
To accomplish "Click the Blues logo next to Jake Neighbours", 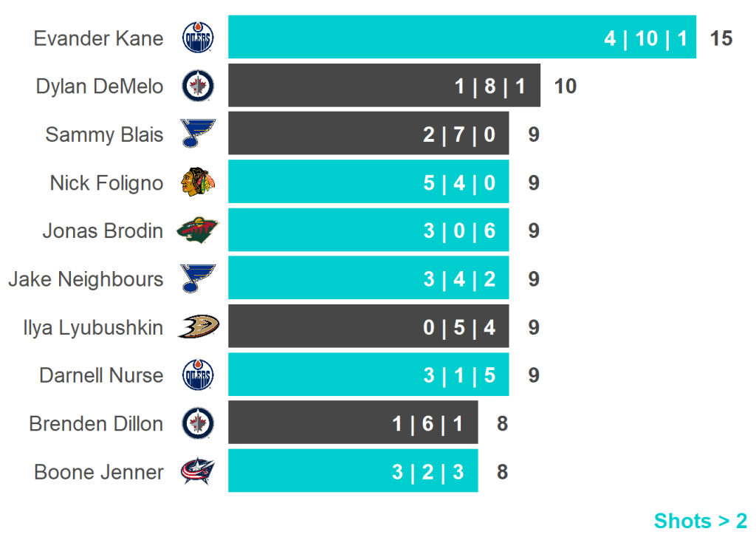I will 198,278.
